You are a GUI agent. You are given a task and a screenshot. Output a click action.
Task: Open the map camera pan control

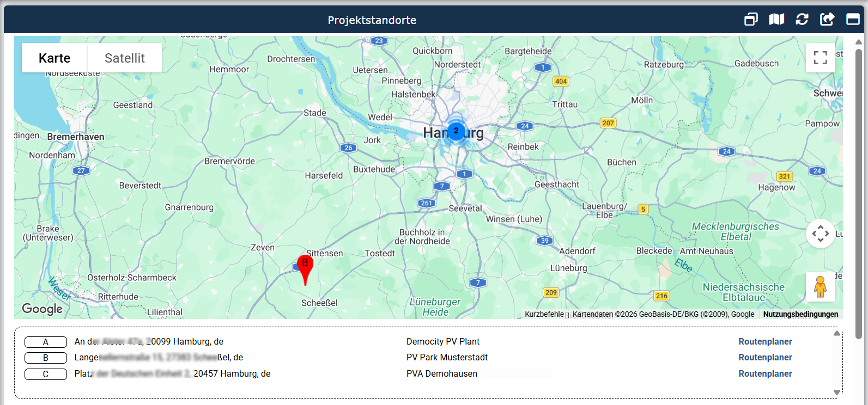tap(821, 234)
